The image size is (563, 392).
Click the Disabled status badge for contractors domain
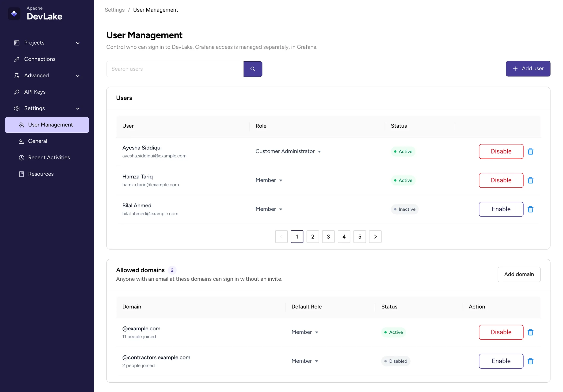tap(396, 361)
